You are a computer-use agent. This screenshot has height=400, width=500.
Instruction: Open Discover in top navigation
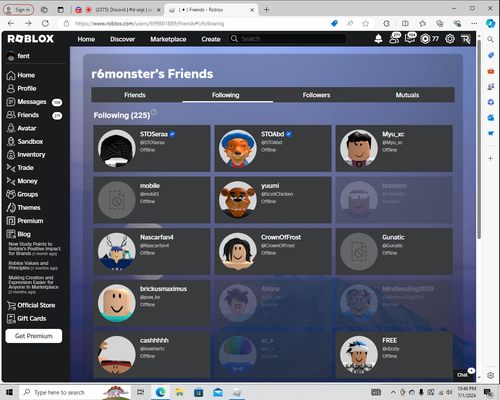pos(123,39)
